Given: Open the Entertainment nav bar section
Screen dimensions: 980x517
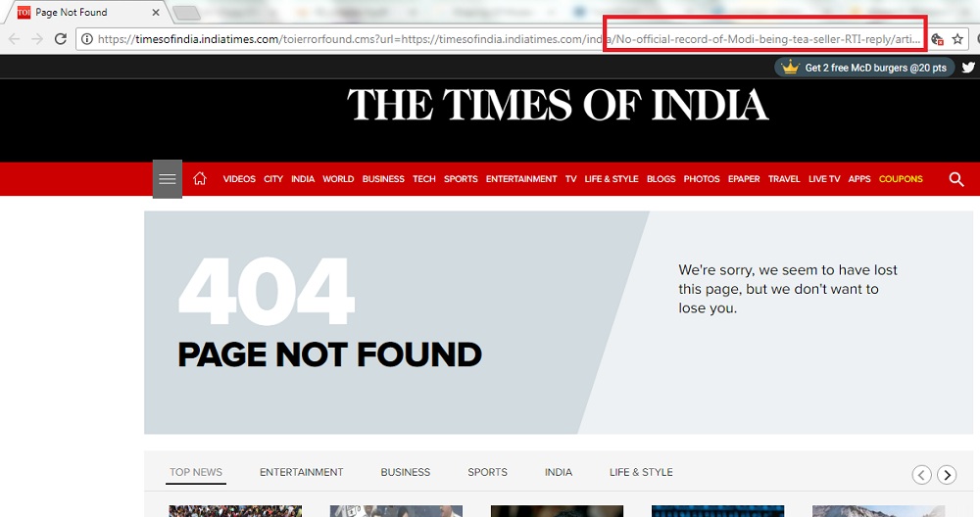Looking at the screenshot, I should pos(521,178).
